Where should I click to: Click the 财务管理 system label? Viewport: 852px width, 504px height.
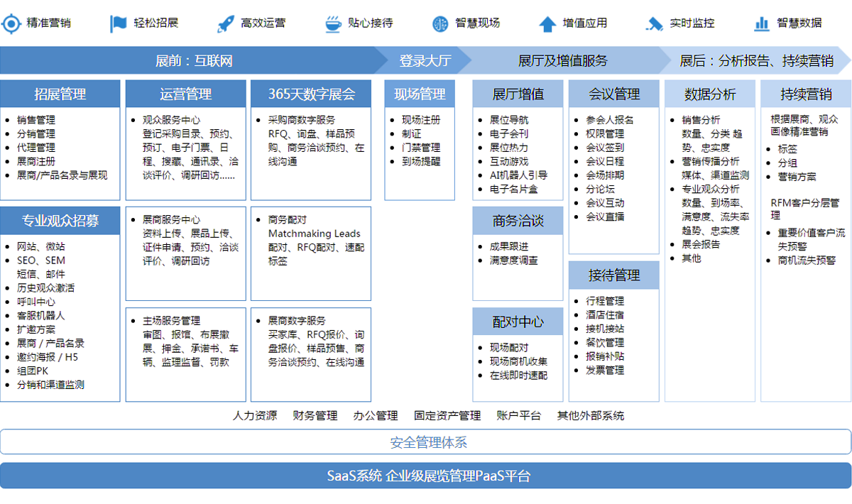pyautogui.click(x=315, y=416)
